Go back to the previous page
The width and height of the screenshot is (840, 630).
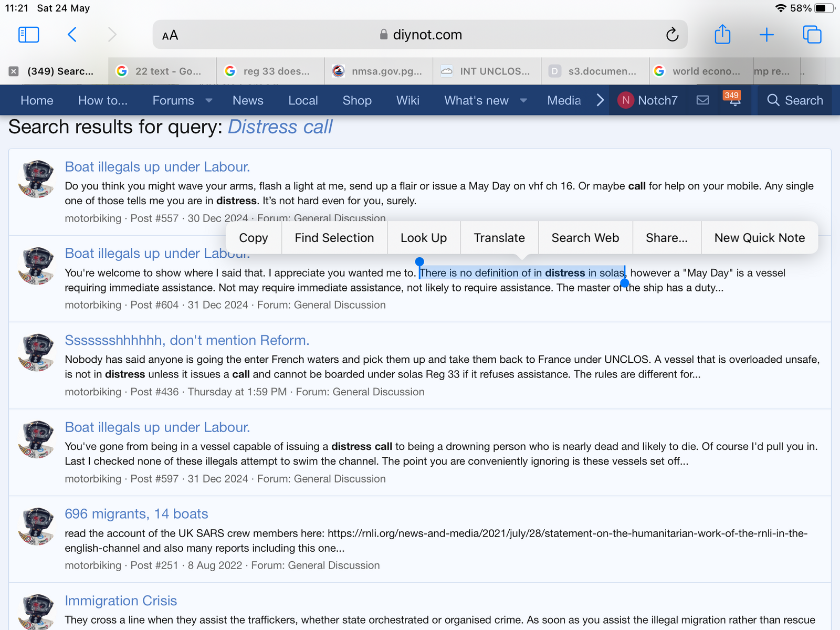pos(72,35)
